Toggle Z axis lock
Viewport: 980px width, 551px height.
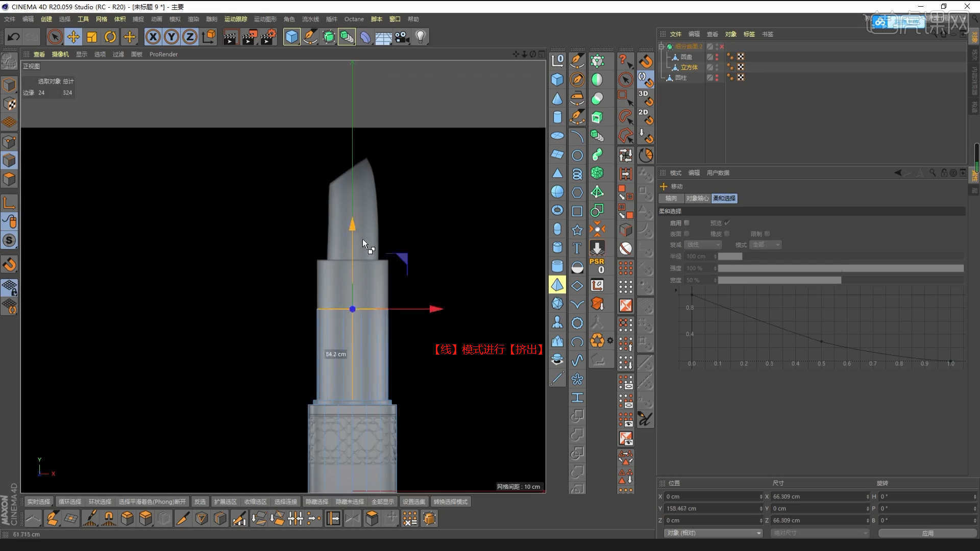pyautogui.click(x=190, y=37)
